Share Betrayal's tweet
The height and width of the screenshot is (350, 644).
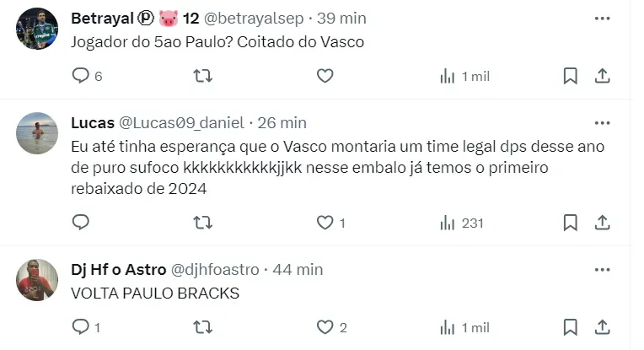tap(603, 76)
